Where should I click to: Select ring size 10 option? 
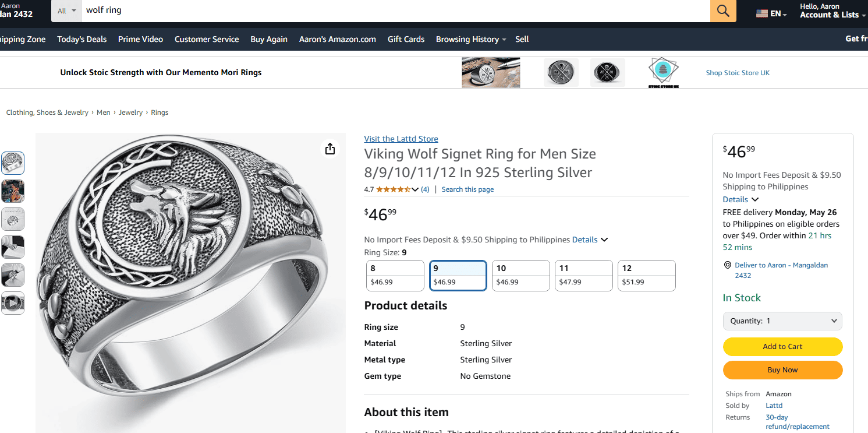click(x=521, y=275)
